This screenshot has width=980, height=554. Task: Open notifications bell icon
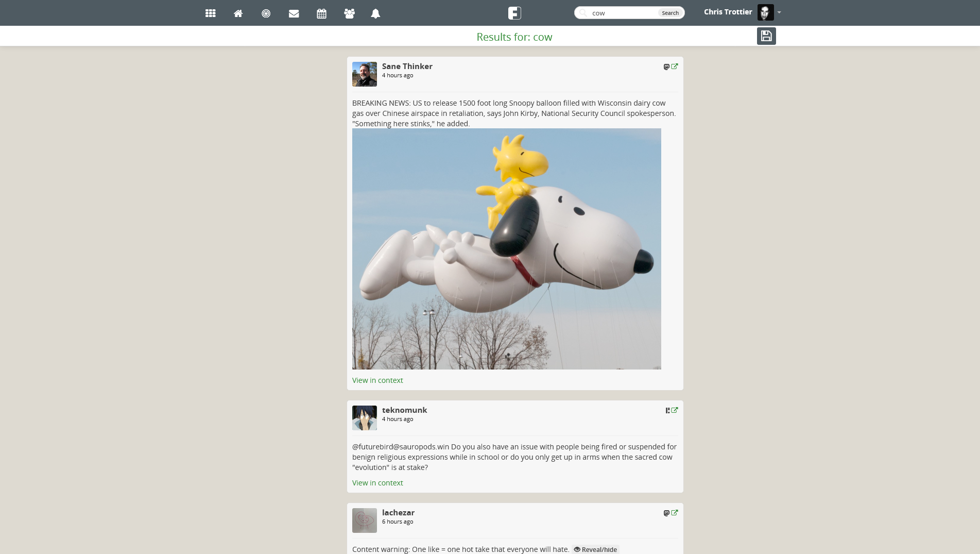pyautogui.click(x=375, y=13)
